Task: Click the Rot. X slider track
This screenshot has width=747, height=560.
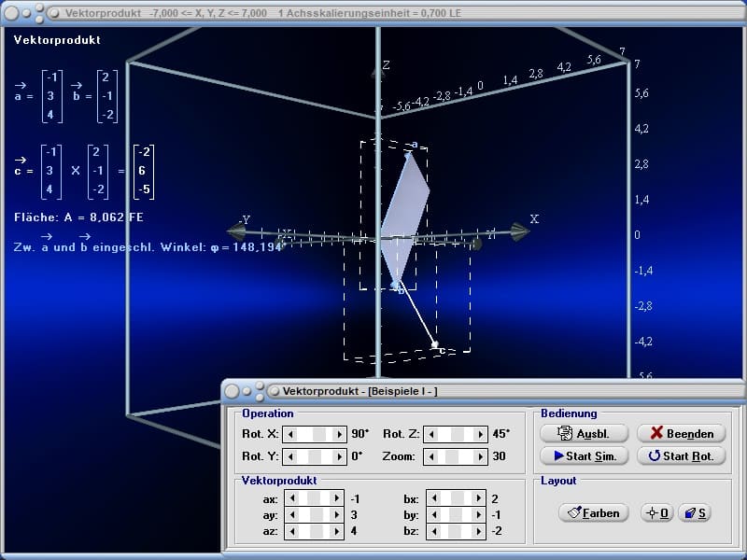Action: (315, 434)
